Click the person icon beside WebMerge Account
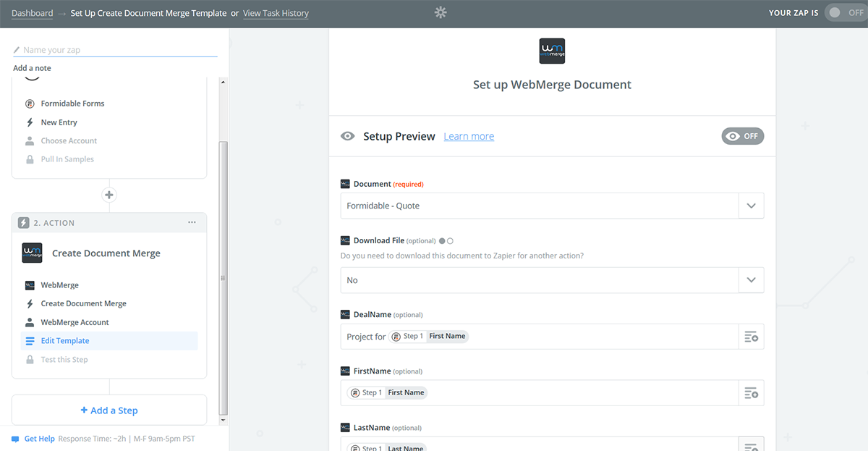Image resolution: width=868 pixels, height=451 pixels. [30, 322]
